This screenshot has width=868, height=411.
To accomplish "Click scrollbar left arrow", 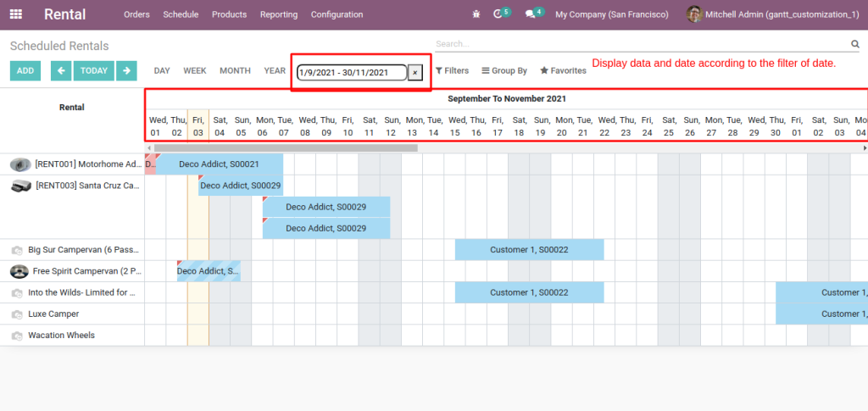I will [148, 147].
